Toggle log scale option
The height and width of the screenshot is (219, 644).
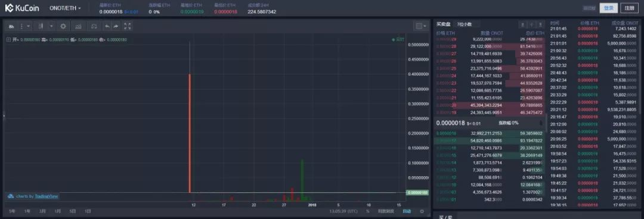pos(386,211)
